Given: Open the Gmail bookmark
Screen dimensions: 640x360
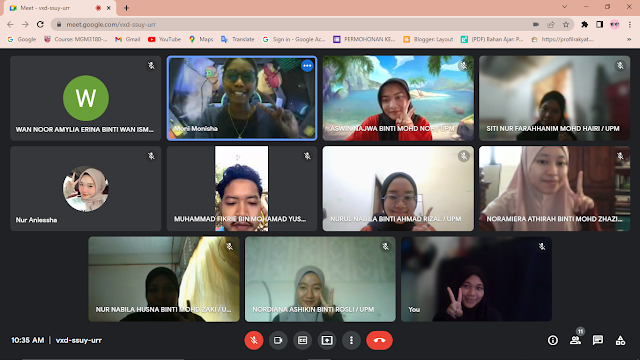Looking at the screenshot, I should tap(128, 39).
